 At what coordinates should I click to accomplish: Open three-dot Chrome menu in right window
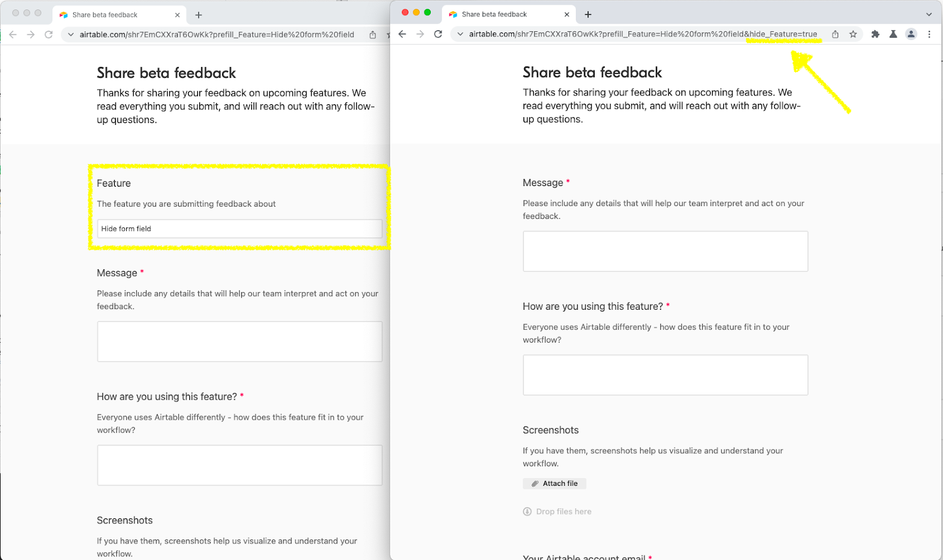coord(929,34)
